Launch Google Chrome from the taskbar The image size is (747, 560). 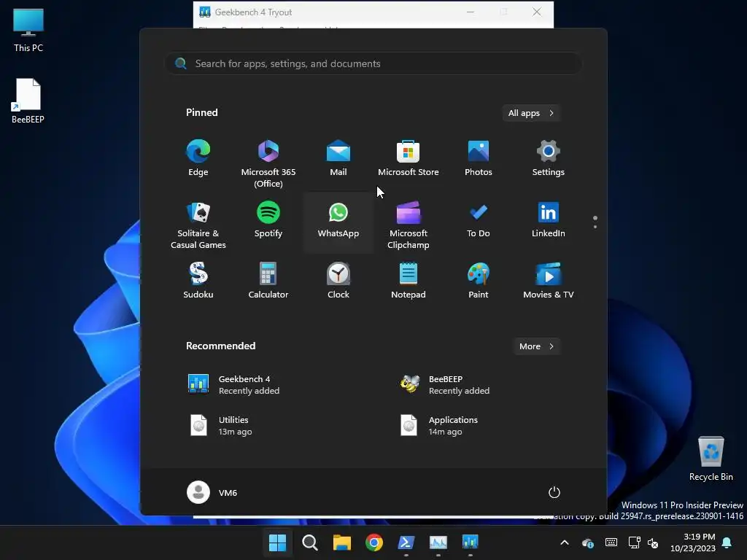(x=374, y=542)
